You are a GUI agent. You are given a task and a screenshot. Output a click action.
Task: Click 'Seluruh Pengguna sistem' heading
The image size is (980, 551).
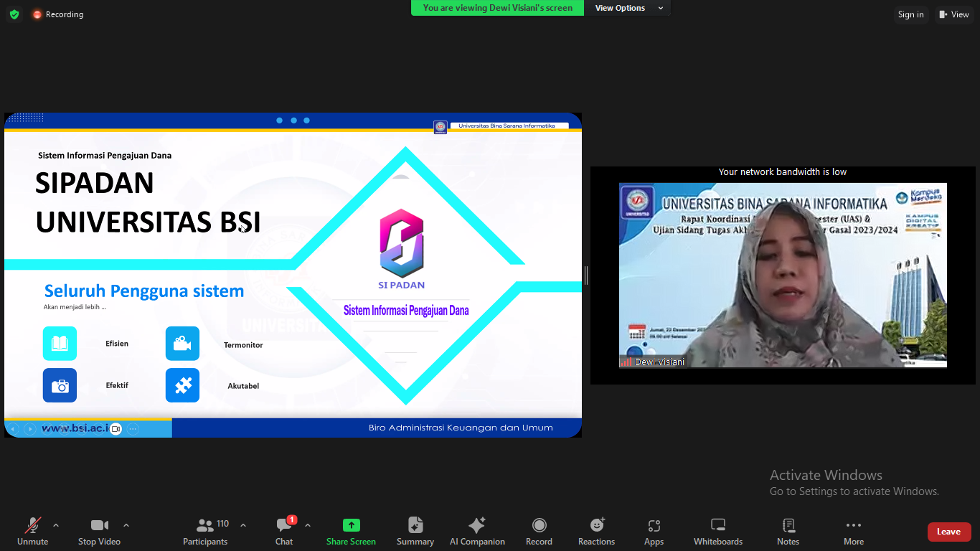pyautogui.click(x=144, y=291)
